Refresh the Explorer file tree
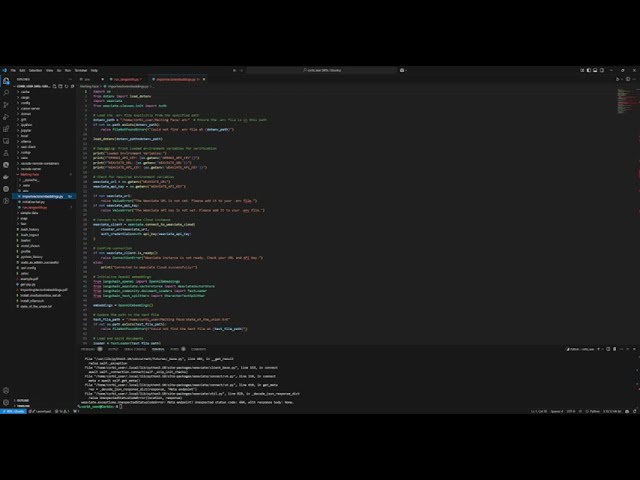Viewport: 640px width, 480px height. coord(67,86)
